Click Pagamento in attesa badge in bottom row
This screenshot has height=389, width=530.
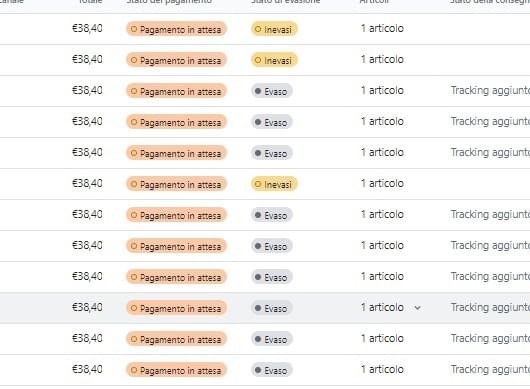click(176, 370)
